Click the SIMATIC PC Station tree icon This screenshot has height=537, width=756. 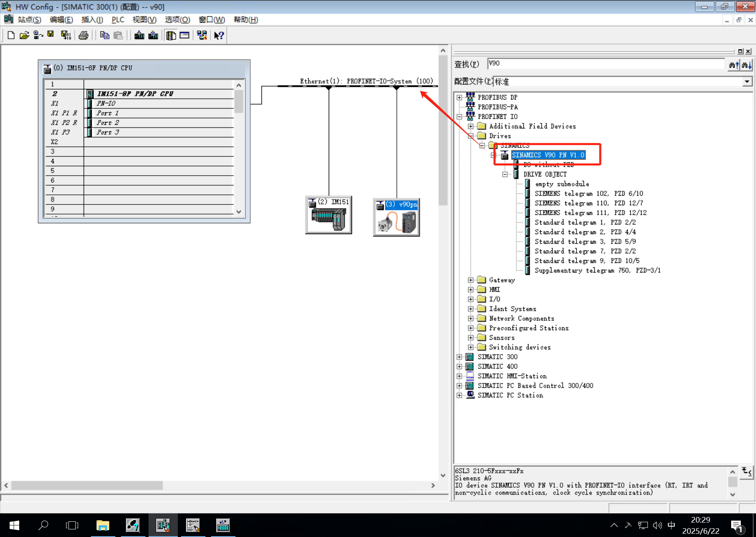coord(470,395)
